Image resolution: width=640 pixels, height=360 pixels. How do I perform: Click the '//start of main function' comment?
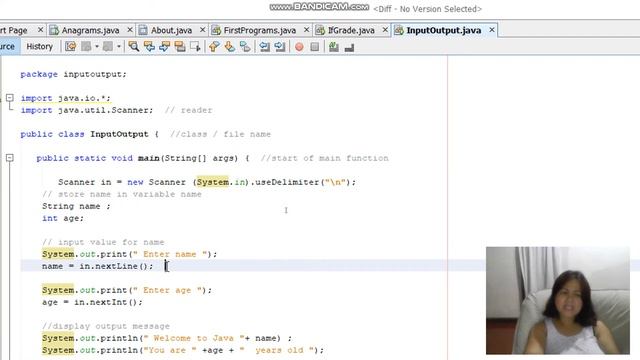[x=324, y=158]
